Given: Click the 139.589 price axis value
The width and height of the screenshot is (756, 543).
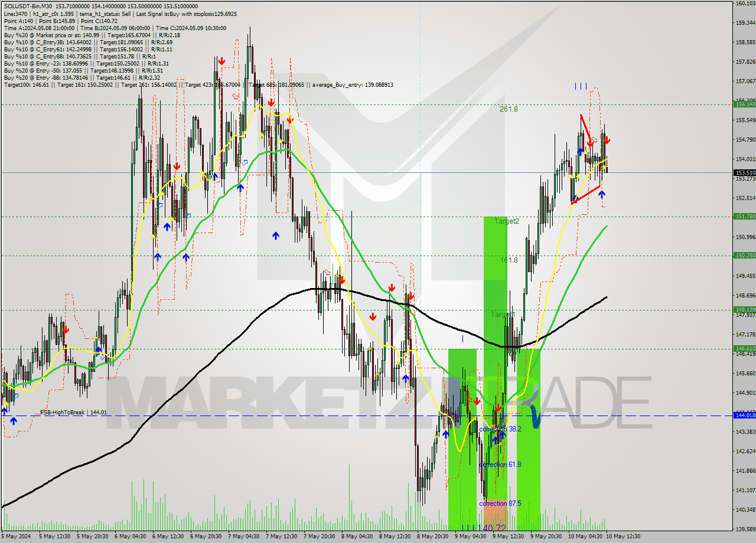Looking at the screenshot, I should click(x=746, y=529).
